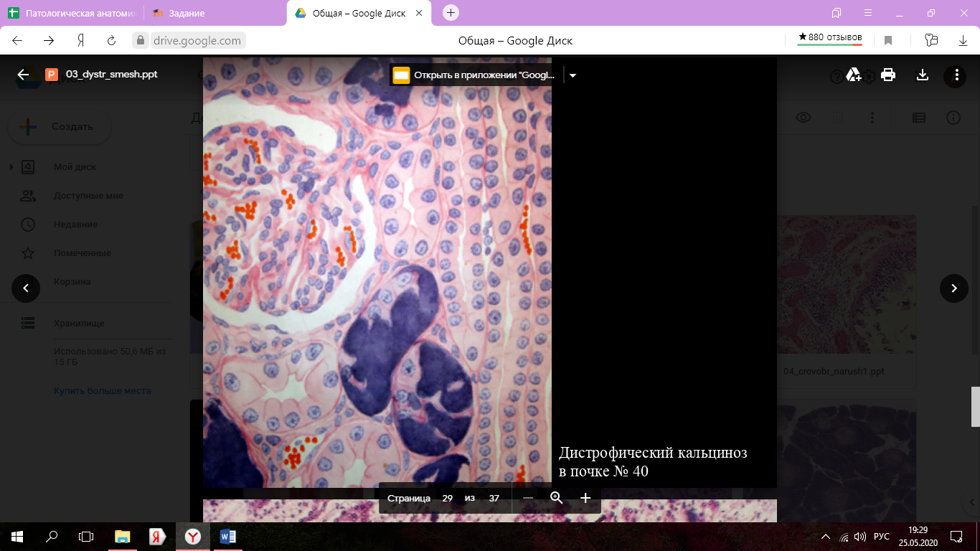Print the presentation
This screenshot has width=980, height=551.
(x=888, y=75)
